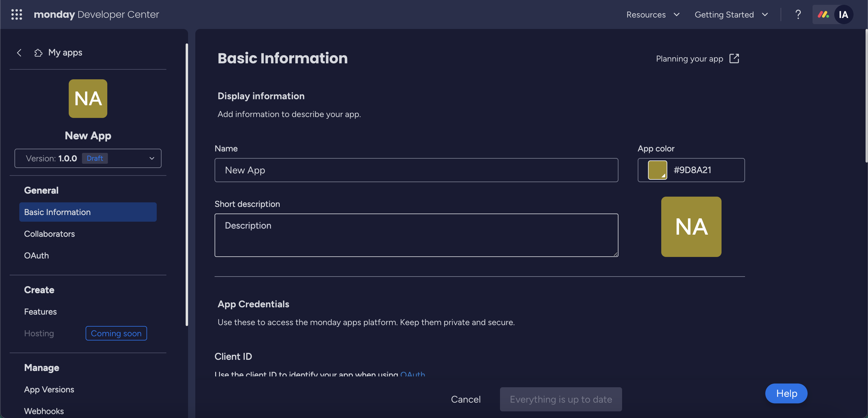Go to Collaborators in the sidebar
The width and height of the screenshot is (868, 418).
[x=49, y=234]
